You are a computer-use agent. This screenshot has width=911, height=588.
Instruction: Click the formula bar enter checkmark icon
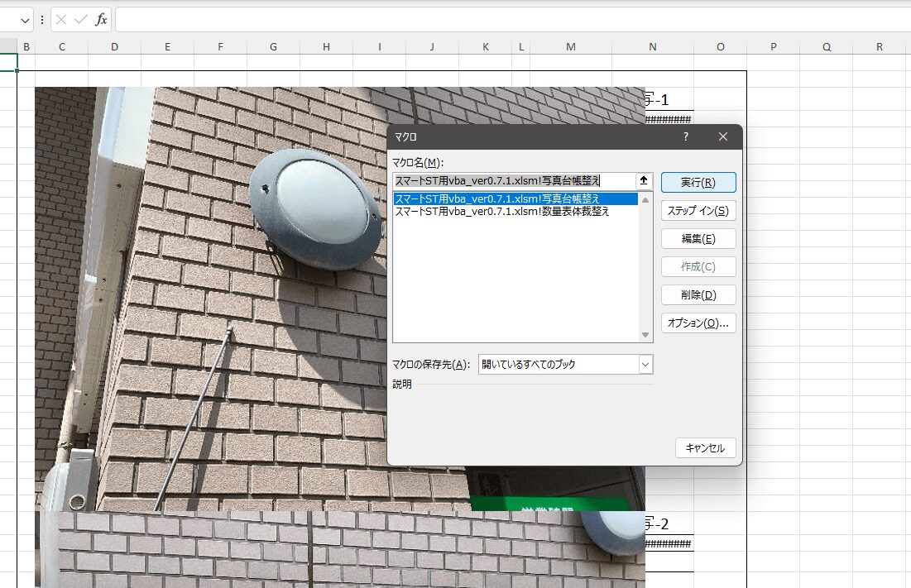click(x=80, y=20)
